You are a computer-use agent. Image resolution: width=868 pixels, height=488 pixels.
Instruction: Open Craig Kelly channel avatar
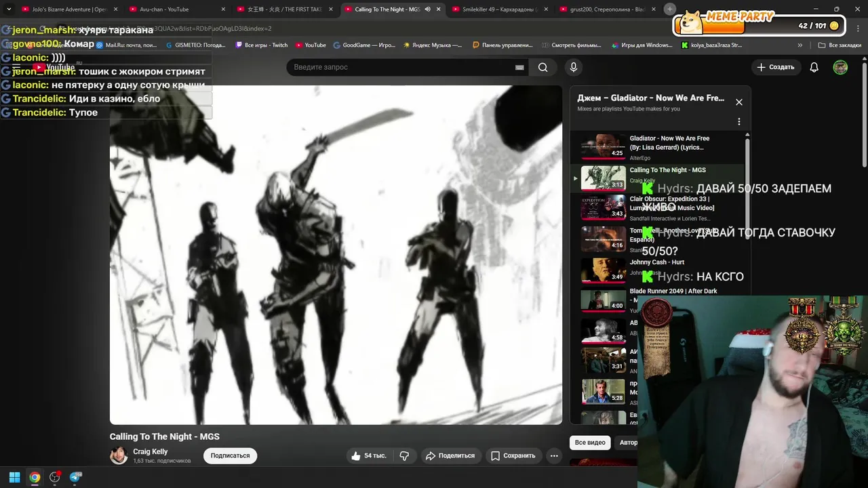tap(119, 455)
